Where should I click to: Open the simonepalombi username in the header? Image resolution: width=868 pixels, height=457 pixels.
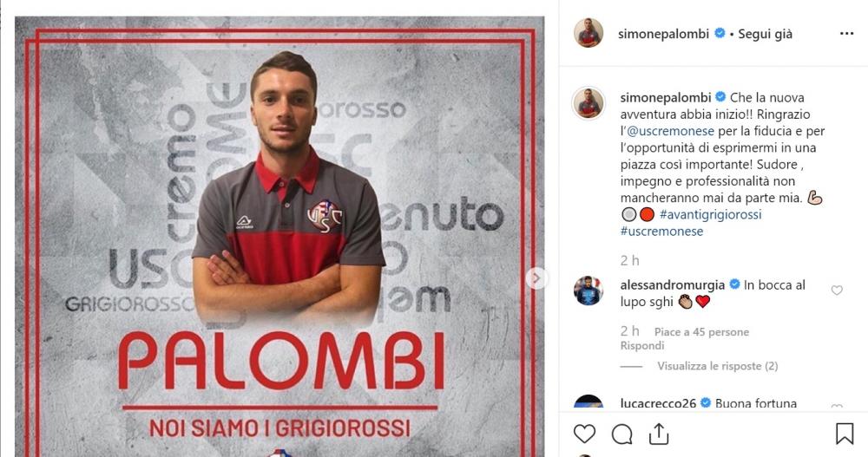(663, 34)
